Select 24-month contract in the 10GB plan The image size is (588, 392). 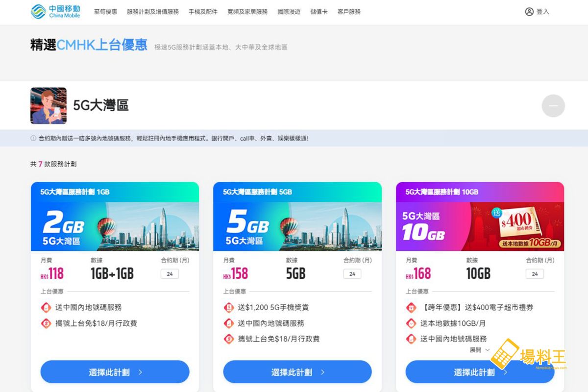pos(535,274)
